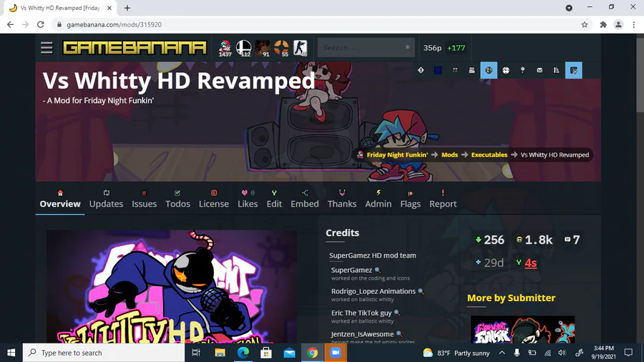Open the Likes tab
This screenshot has height=362, width=644.
pyautogui.click(x=248, y=199)
